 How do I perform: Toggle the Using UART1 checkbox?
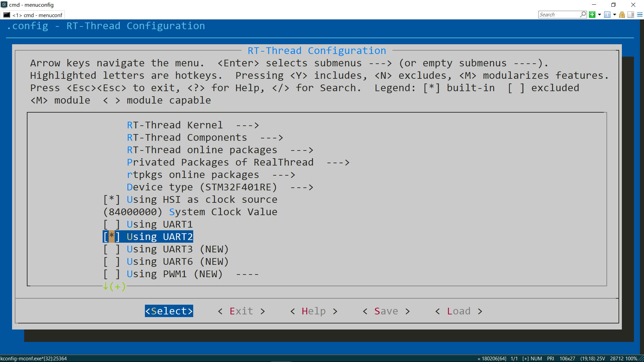(x=111, y=224)
